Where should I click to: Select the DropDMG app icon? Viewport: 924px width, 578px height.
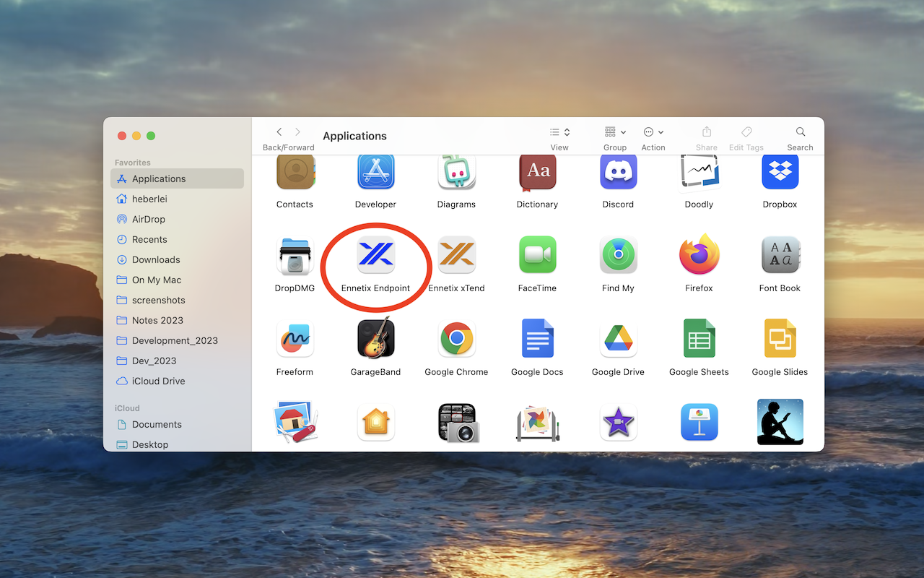point(295,256)
